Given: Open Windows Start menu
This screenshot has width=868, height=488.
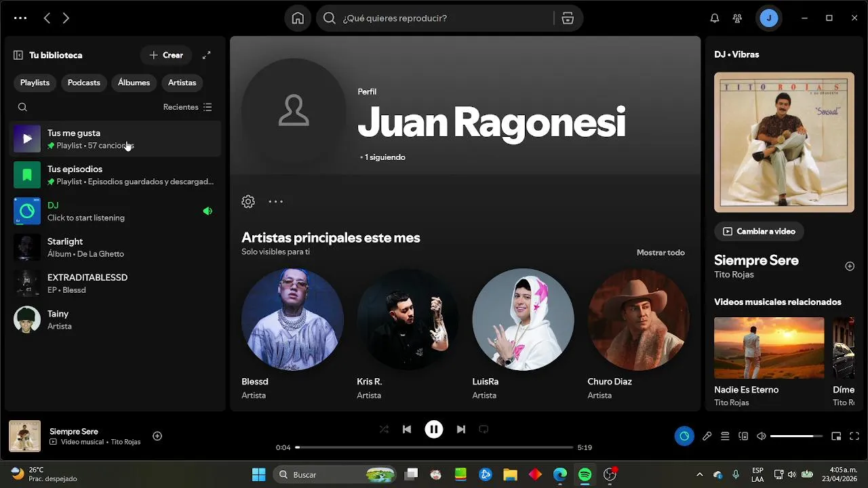Looking at the screenshot, I should 258,474.
